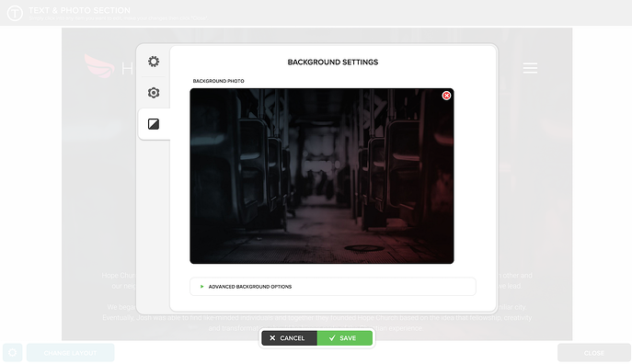632x364 pixels.
Task: Click the Background Settings heading
Action: [332, 62]
